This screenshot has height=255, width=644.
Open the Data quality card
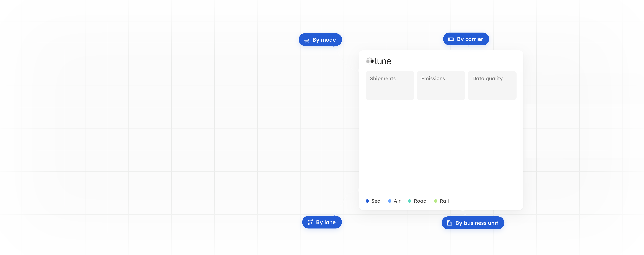coord(492,86)
